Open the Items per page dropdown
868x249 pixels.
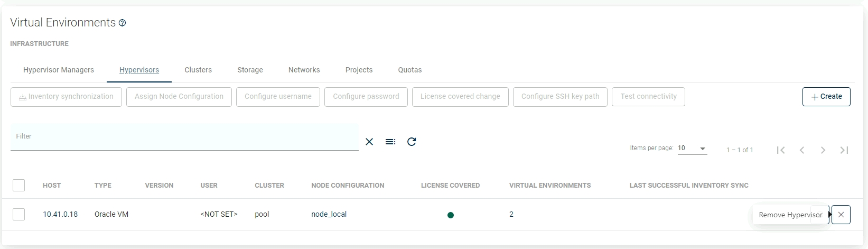[x=692, y=149]
